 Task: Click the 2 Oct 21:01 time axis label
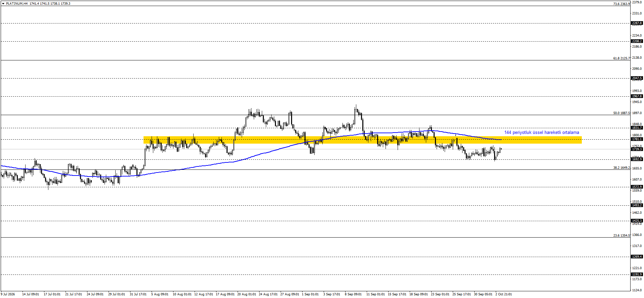504,294
